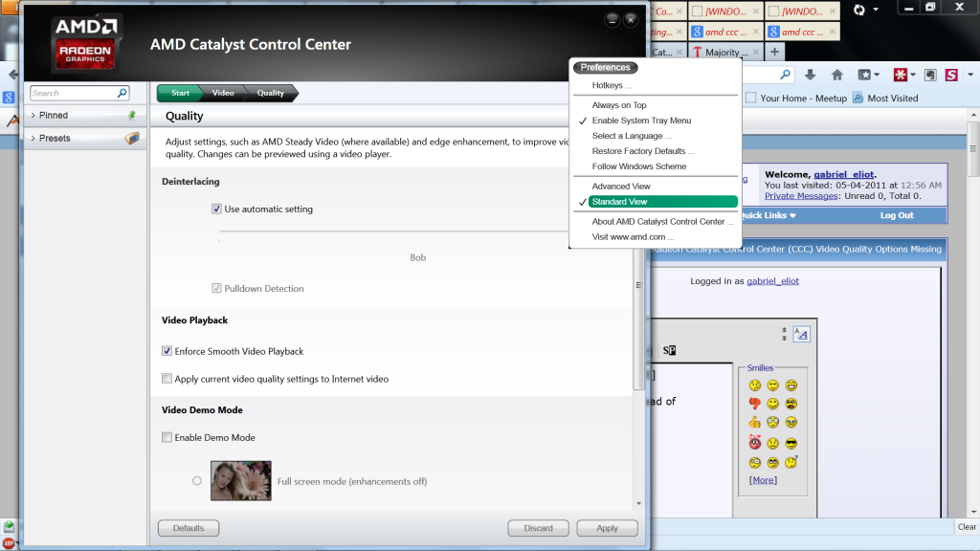This screenshot has width=980, height=551.
Task: Open a new browser tab with plus
Action: tap(774, 52)
